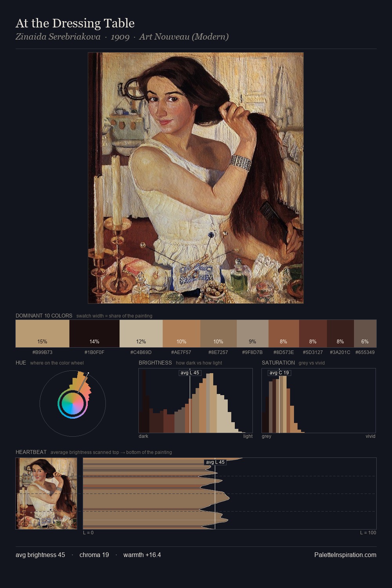The image size is (392, 588).
Task: Click the 'avg C 19' saturation label
Action: click(x=279, y=373)
